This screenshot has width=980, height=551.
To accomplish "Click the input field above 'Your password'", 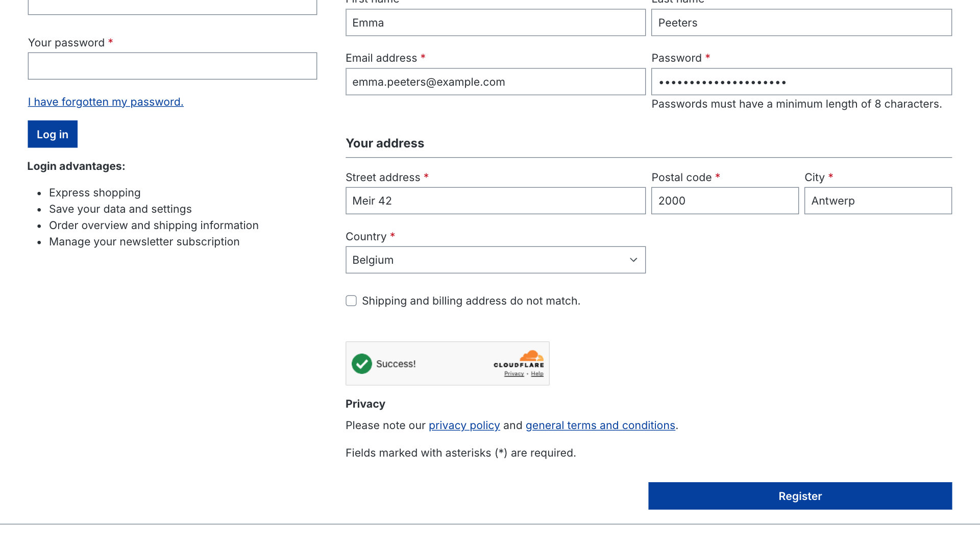I will (x=173, y=7).
